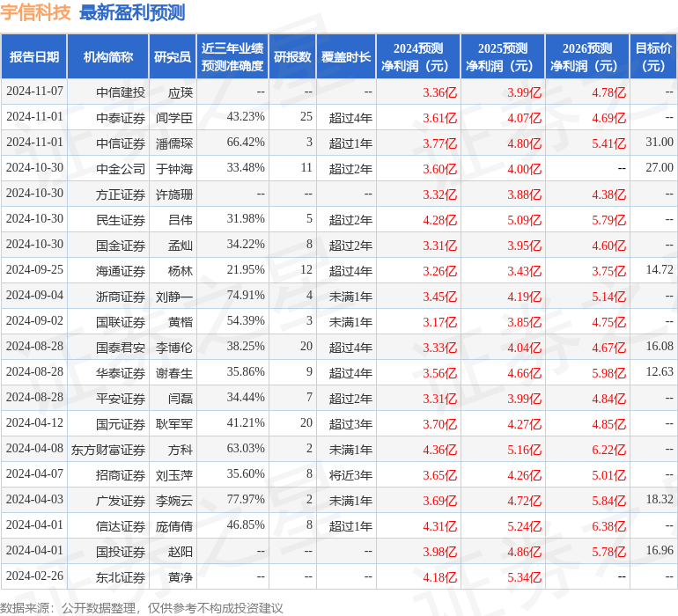Click institution 方正证券
This screenshot has width=678, height=616.
click(x=121, y=194)
